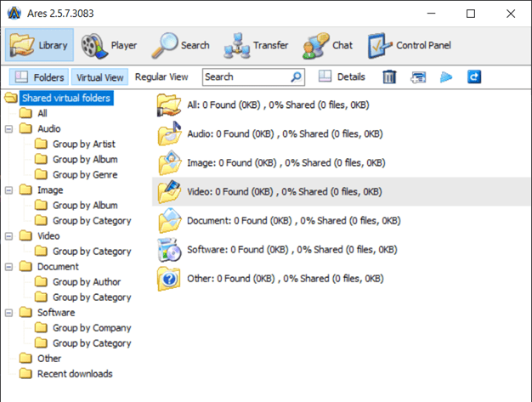Select Group by Album under Image
Viewport: 532px width, 402px height.
tap(85, 205)
